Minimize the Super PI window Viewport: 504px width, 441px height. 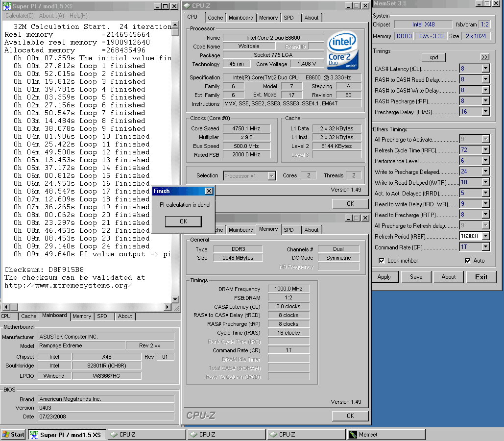(x=157, y=6)
